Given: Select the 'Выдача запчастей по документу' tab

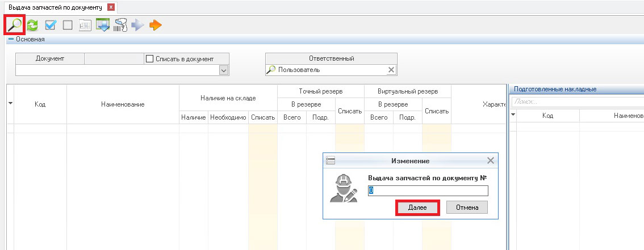Looking at the screenshot, I should 55,7.
